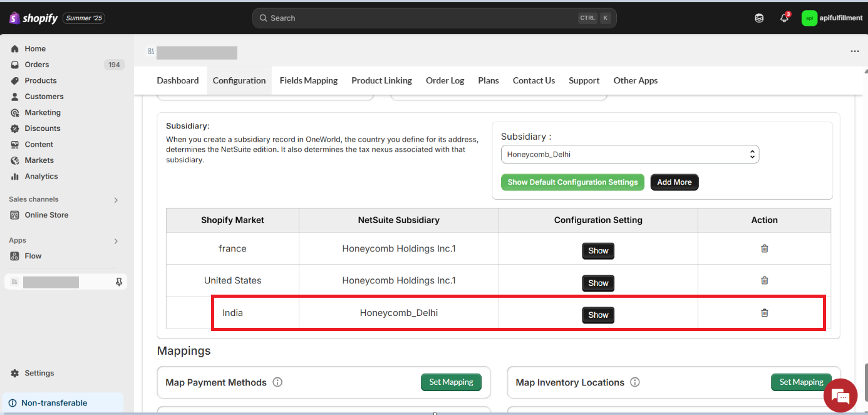Screen dimensions: 868x415
Task: Click the info icon on Non-transferable banner
Action: point(13,403)
